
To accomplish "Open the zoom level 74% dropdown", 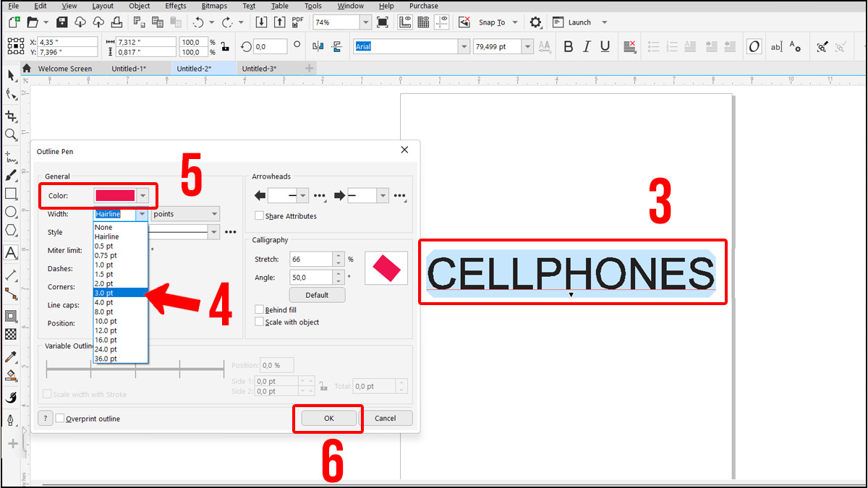I will click(x=365, y=22).
